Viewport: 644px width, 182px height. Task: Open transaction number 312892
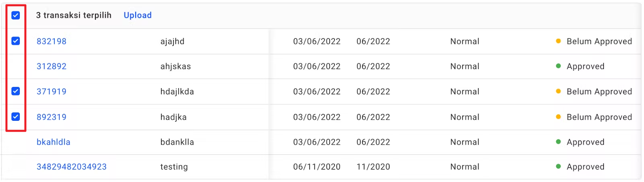(52, 66)
